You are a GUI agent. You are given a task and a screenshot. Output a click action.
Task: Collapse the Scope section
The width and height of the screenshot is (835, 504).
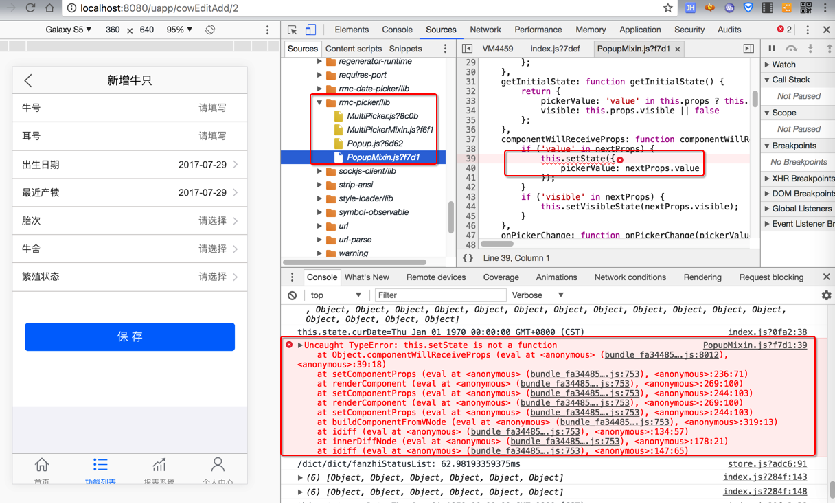(768, 113)
